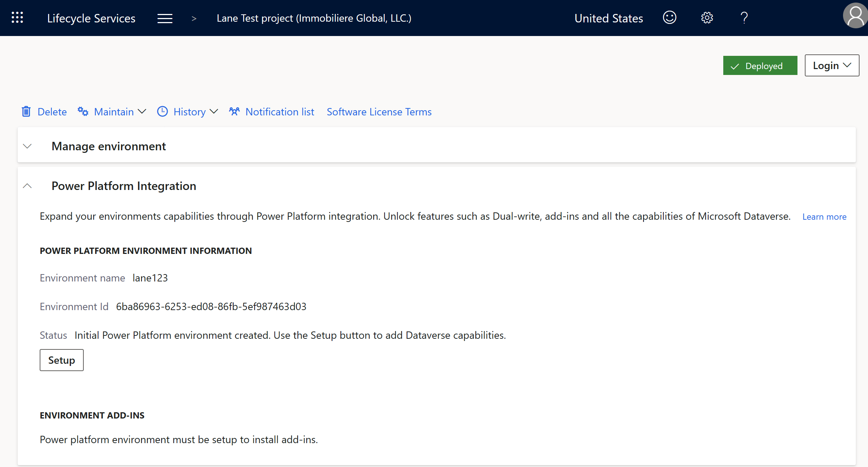The height and width of the screenshot is (467, 868).
Task: Click the user profile avatar icon
Action: (x=854, y=17)
